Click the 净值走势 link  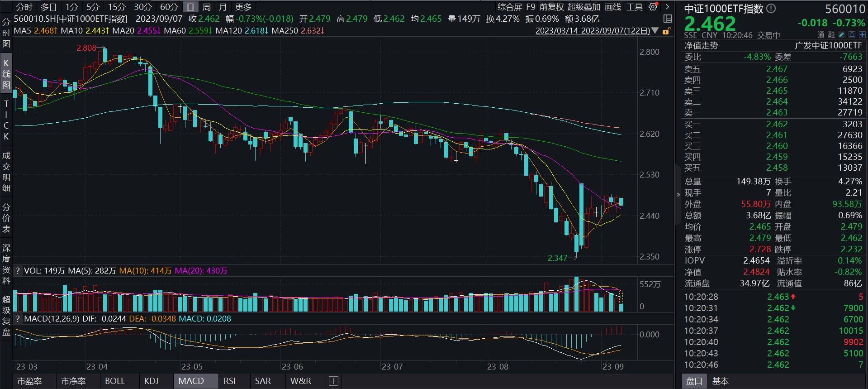[701, 46]
